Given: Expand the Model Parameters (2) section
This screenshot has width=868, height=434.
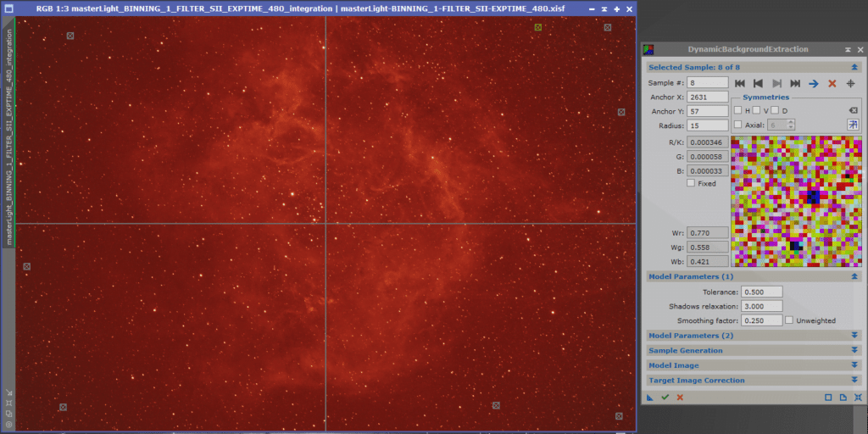Looking at the screenshot, I should point(854,335).
